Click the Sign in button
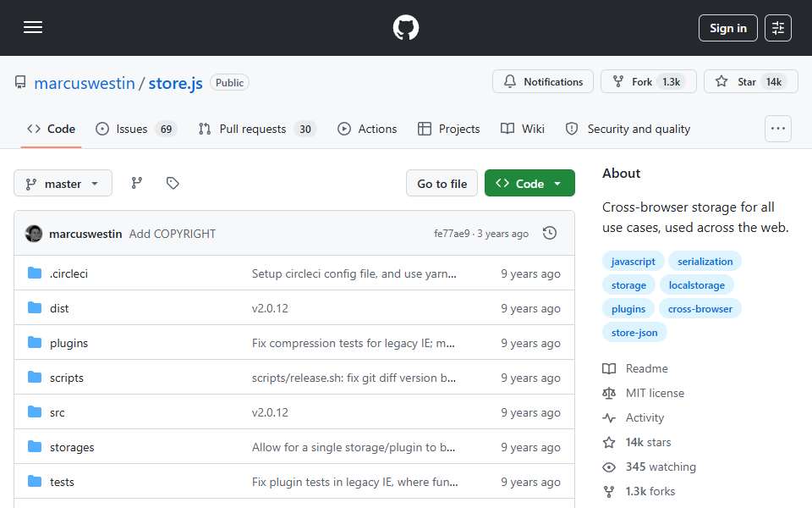Image resolution: width=812 pixels, height=508 pixels. click(727, 28)
